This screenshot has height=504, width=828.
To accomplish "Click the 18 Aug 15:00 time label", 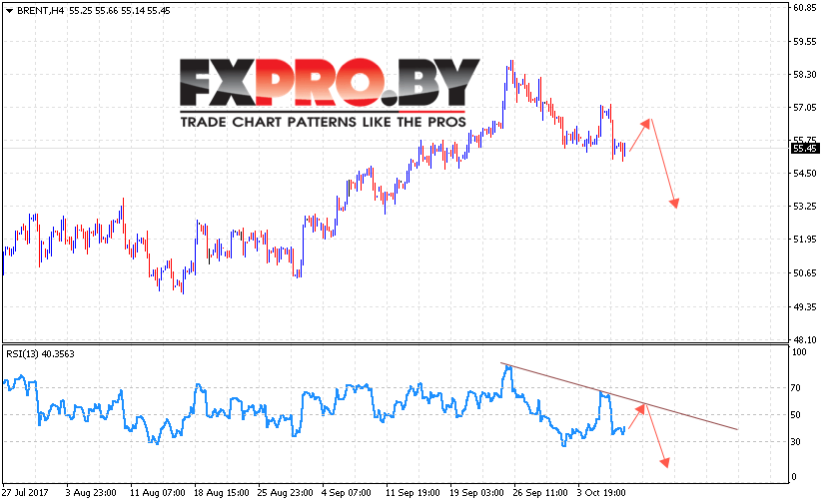I will click(222, 493).
